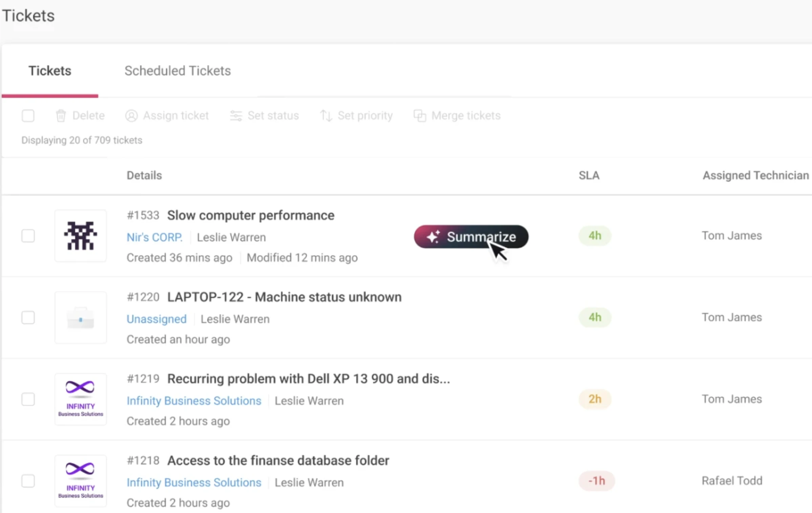The image size is (812, 513).
Task: Click the Set status sliders icon
Action: point(236,116)
